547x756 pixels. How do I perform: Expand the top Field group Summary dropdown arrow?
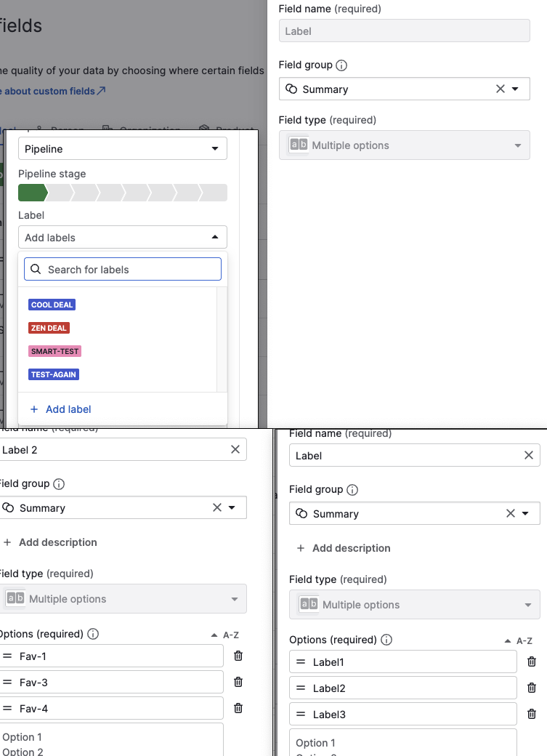515,89
